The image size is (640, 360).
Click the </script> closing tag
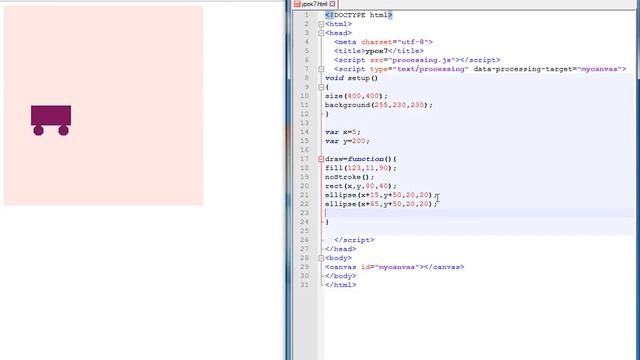point(354,240)
